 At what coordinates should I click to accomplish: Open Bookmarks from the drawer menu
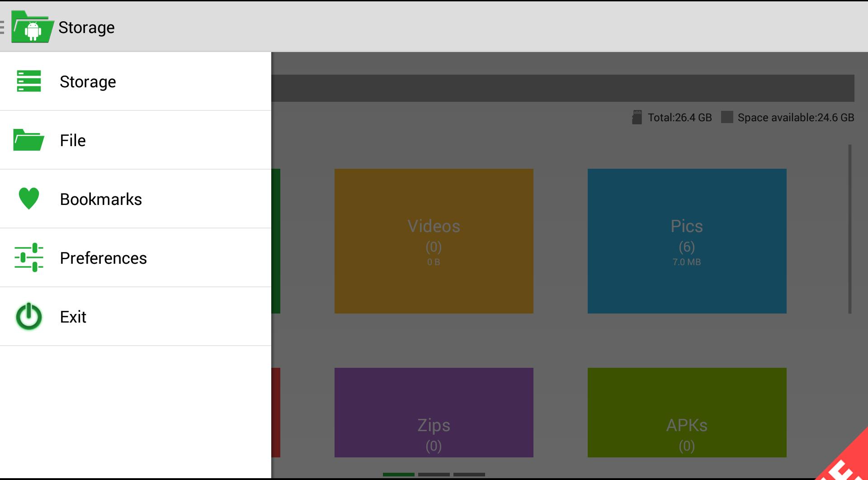[100, 199]
